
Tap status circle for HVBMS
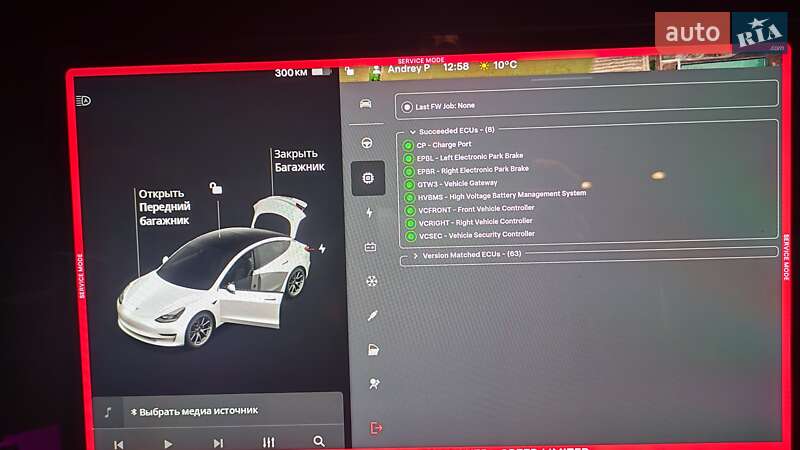409,197
